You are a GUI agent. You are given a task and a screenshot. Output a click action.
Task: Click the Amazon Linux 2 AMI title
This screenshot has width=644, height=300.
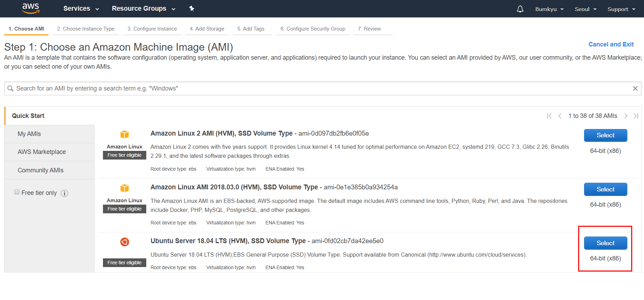(221, 134)
